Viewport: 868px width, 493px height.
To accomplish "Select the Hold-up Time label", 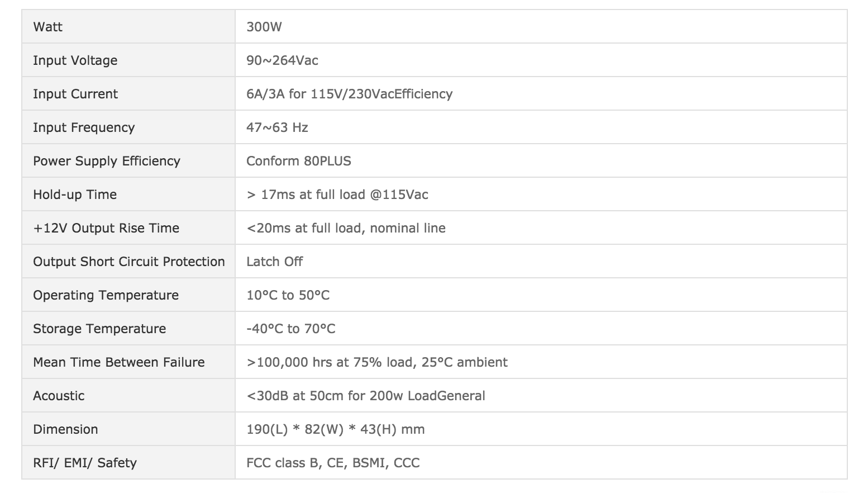I will pos(75,195).
